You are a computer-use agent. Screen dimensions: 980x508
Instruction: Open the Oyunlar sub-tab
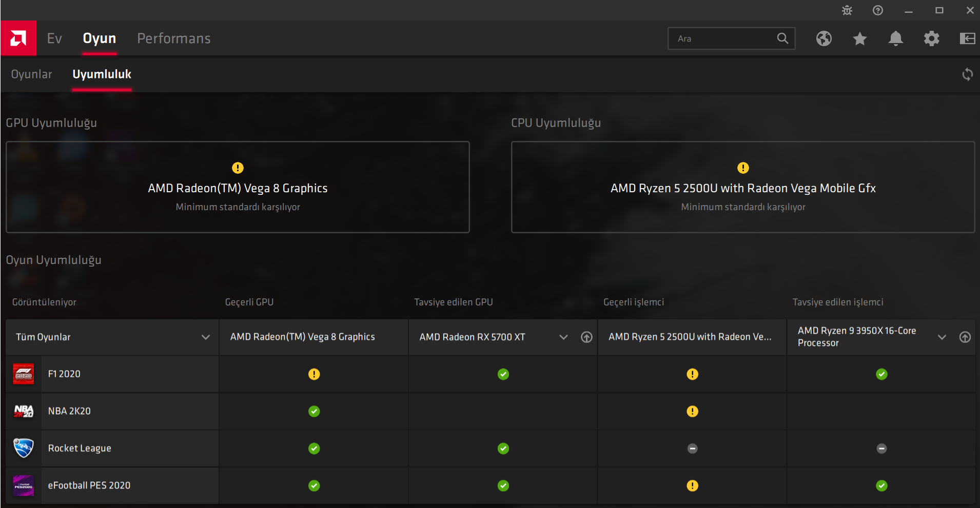(32, 74)
